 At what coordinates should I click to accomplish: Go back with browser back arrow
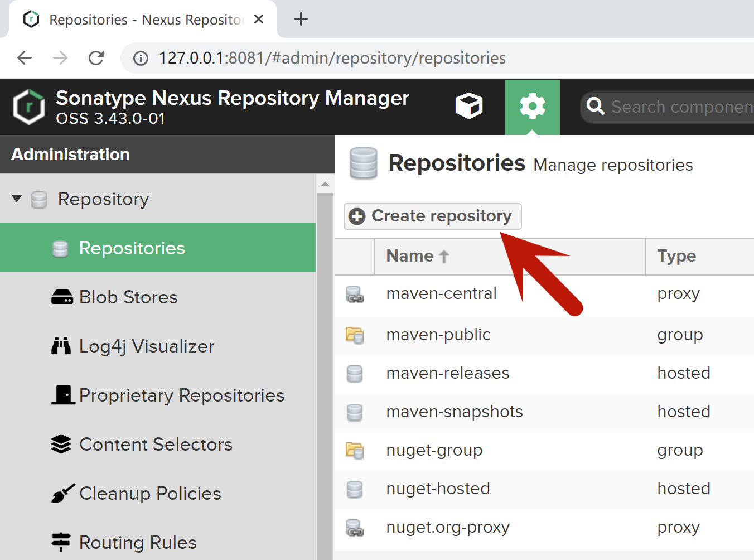pos(25,58)
